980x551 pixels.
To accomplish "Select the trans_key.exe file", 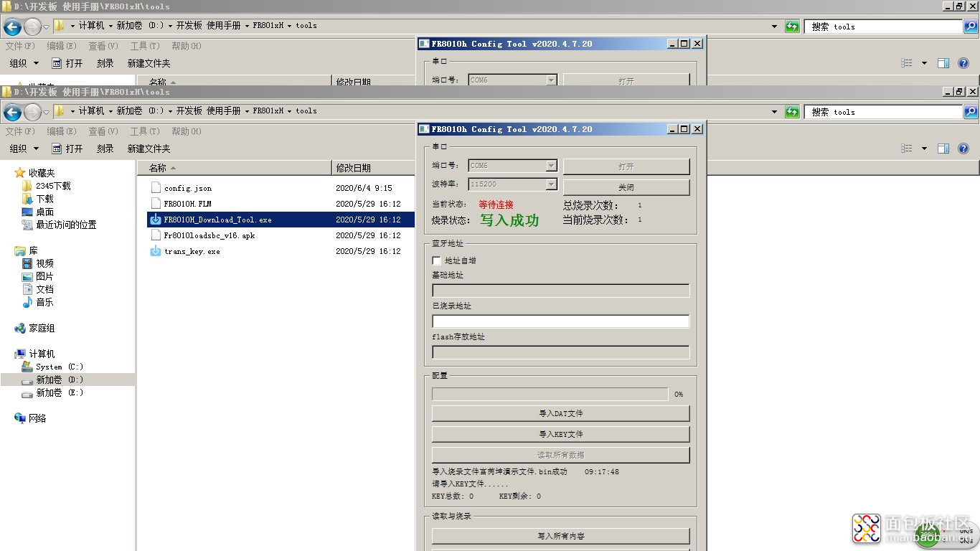I will (192, 252).
